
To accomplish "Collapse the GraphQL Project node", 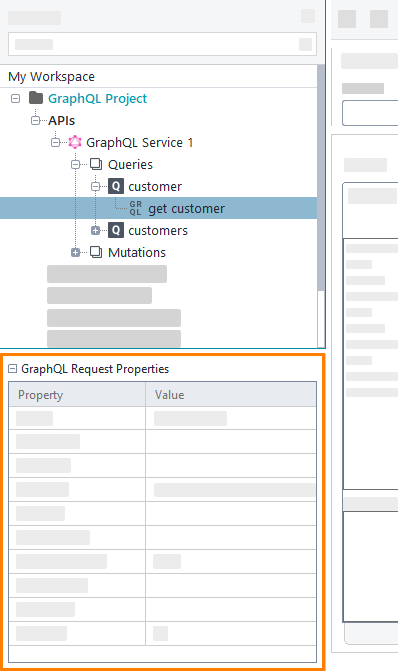I will point(15,99).
